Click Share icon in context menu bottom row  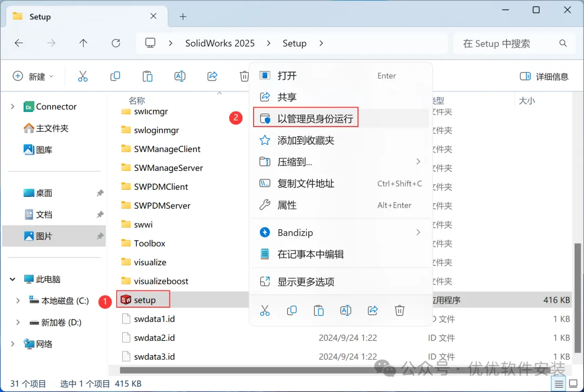tap(373, 310)
